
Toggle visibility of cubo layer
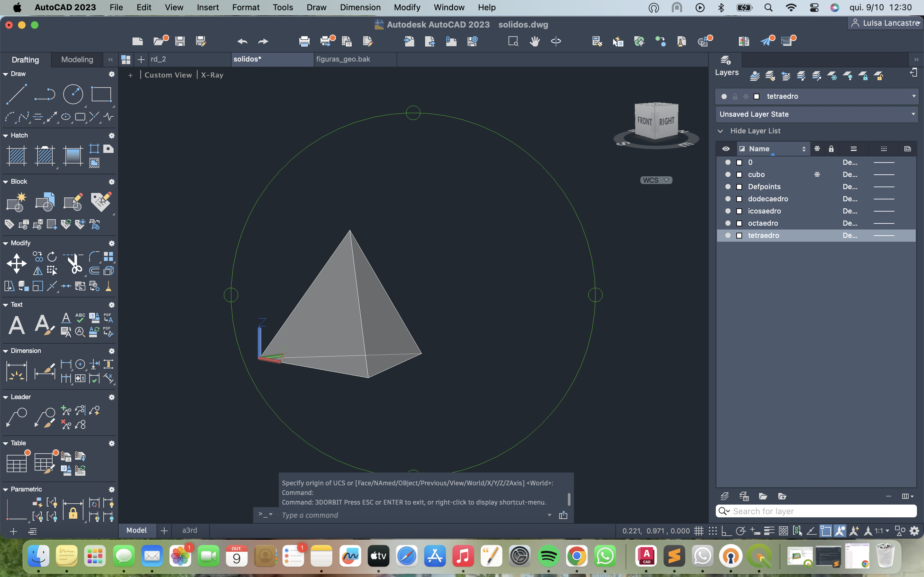click(728, 174)
